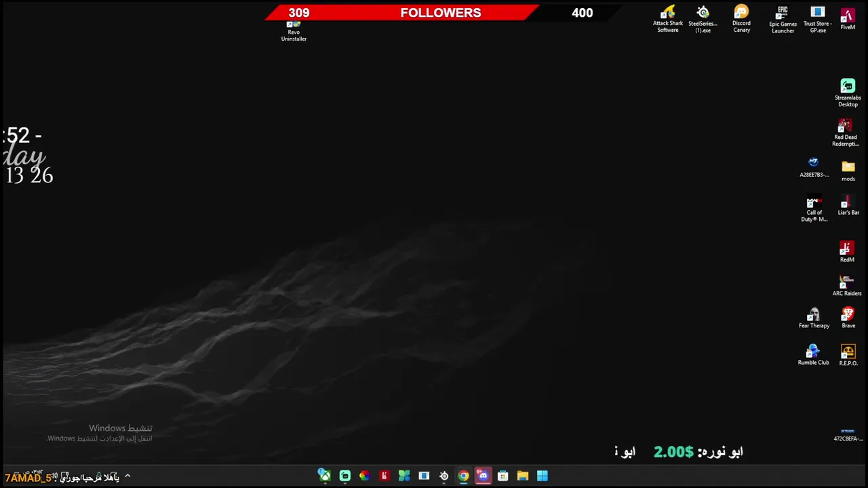Click the blue window icon in taskbar
This screenshot has height=488, width=868.
point(424,476)
